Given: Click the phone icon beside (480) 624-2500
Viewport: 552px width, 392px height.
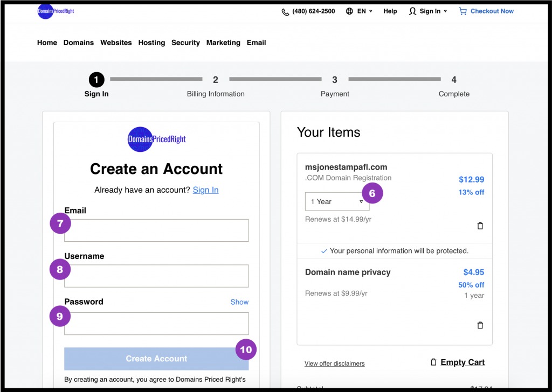Looking at the screenshot, I should [285, 12].
